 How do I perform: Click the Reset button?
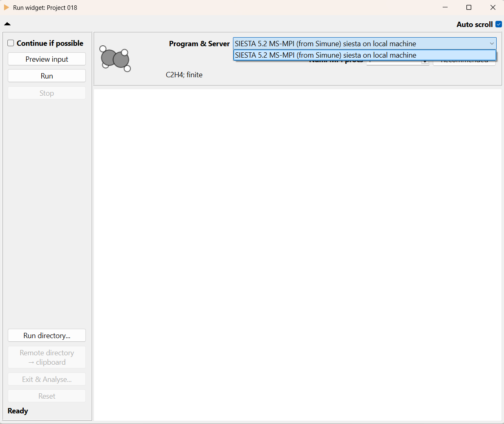(x=47, y=396)
